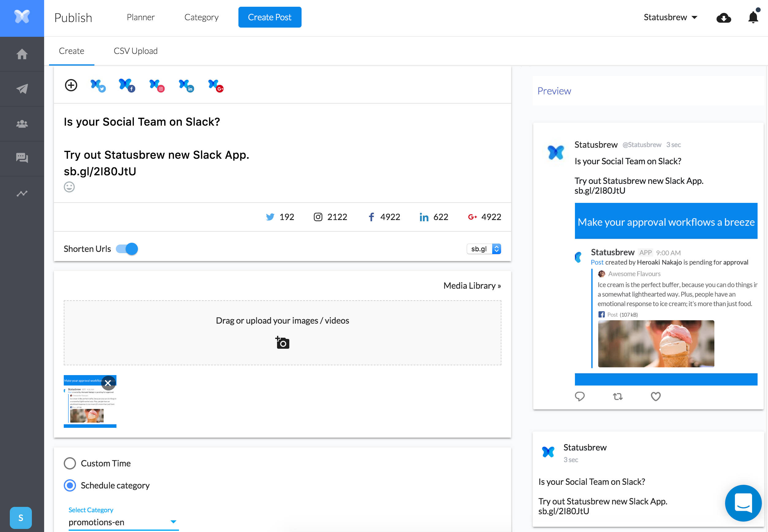Click the notification bell
Screen dimensions: 768x532
tap(753, 18)
